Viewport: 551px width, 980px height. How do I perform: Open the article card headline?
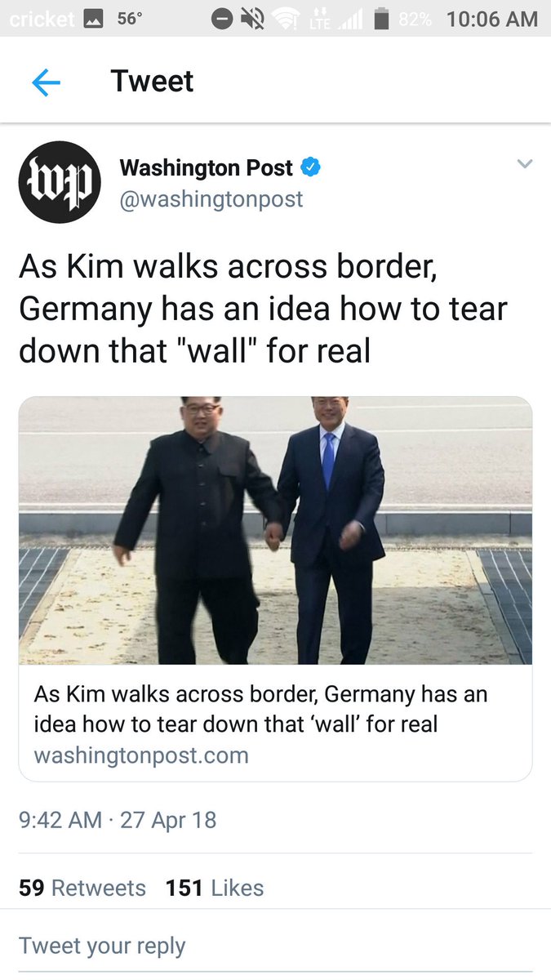coord(260,709)
